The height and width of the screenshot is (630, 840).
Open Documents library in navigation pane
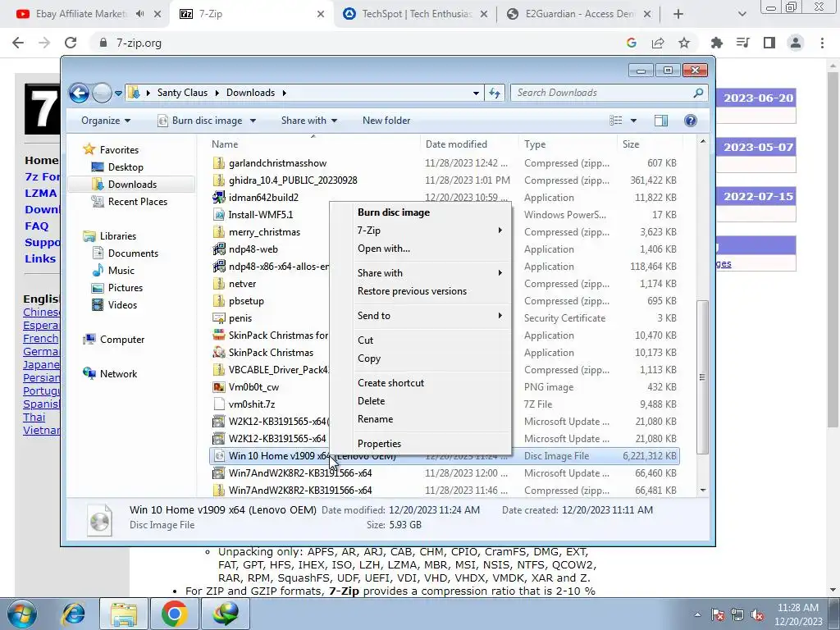pos(133,253)
